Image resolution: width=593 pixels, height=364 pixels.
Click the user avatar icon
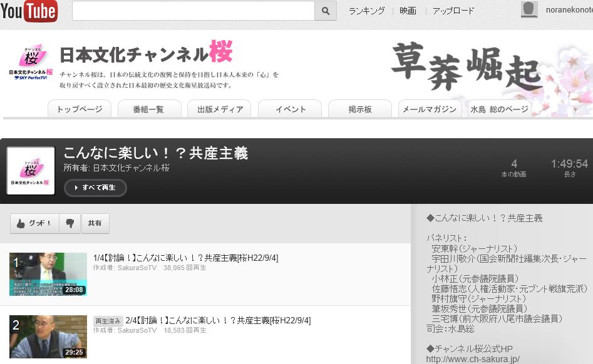click(529, 9)
